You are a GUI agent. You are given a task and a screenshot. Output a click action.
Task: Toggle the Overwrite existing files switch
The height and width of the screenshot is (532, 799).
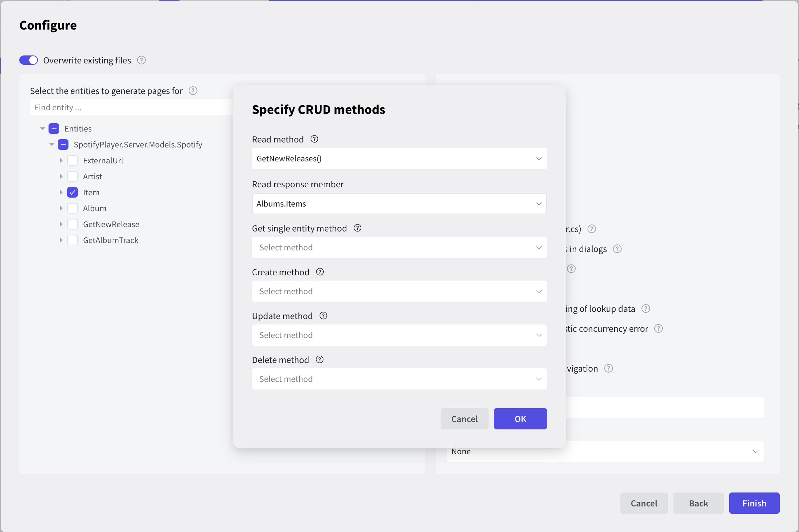(29, 60)
